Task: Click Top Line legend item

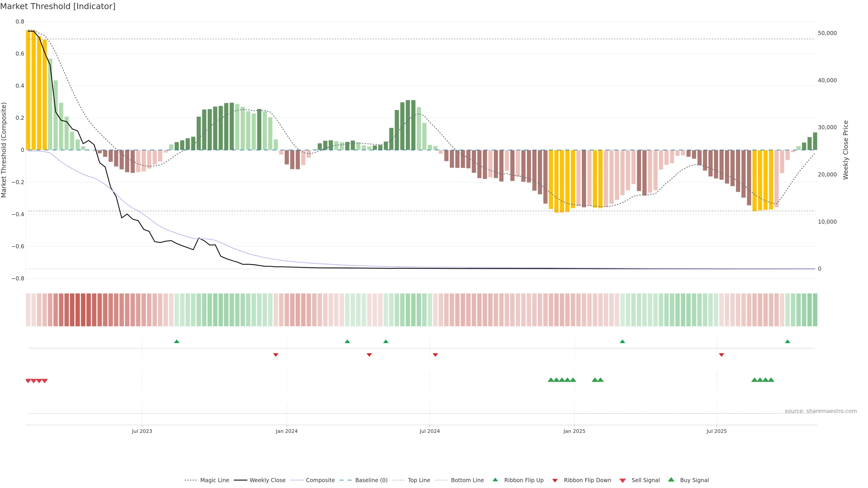Action: [x=419, y=480]
